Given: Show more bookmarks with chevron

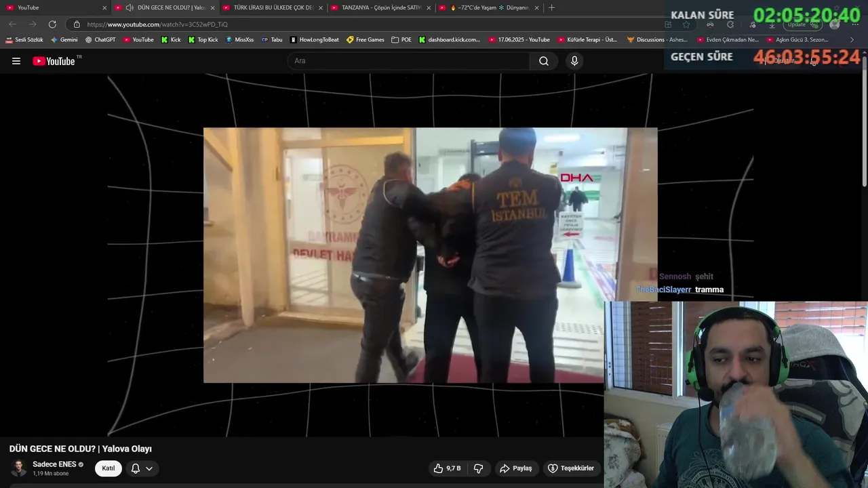Looking at the screenshot, I should (x=852, y=40).
